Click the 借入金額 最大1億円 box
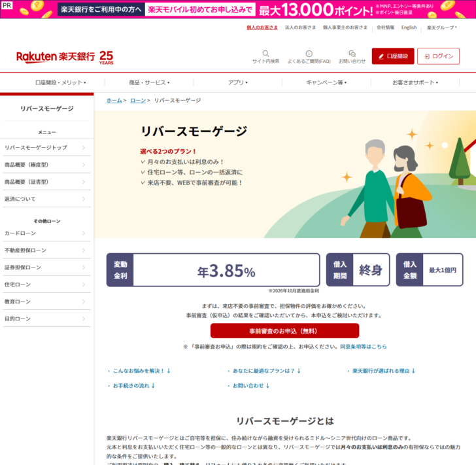Image resolution: width=476 pixels, height=465 pixels. [x=430, y=270]
